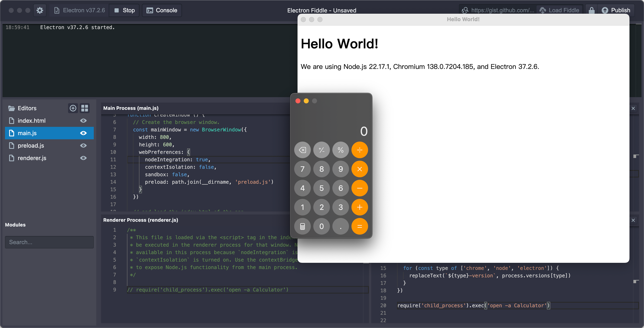Click the Load Fiddle button

(x=560, y=10)
